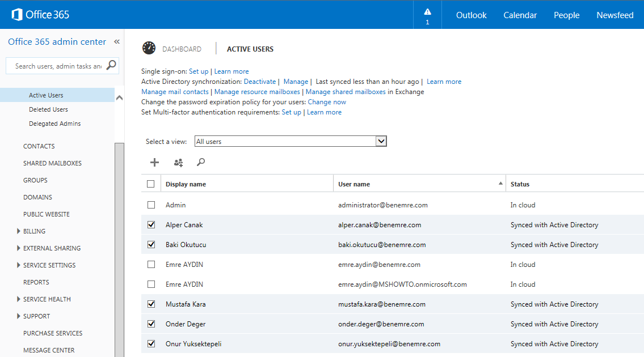Click Change now for password expiration
The width and height of the screenshot is (644, 357).
[327, 102]
